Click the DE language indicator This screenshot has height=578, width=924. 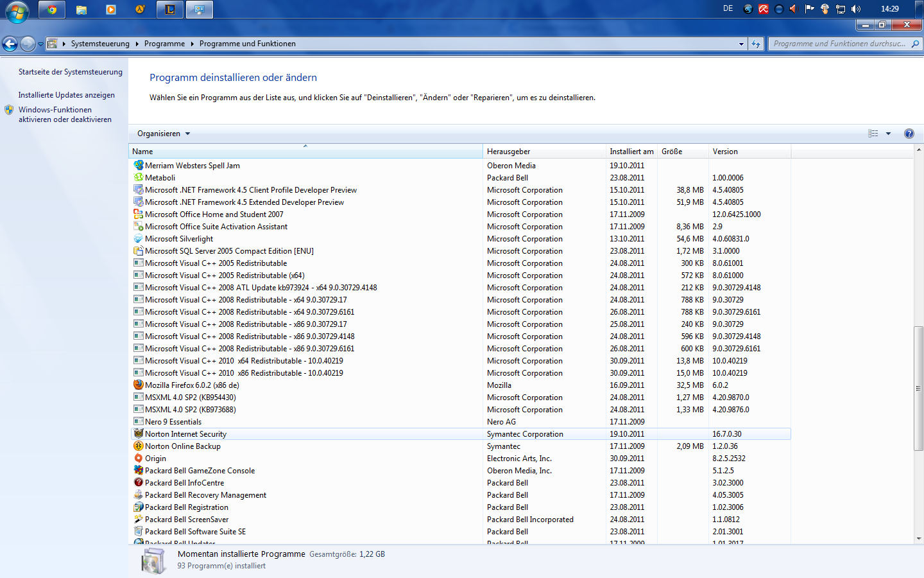coord(728,8)
